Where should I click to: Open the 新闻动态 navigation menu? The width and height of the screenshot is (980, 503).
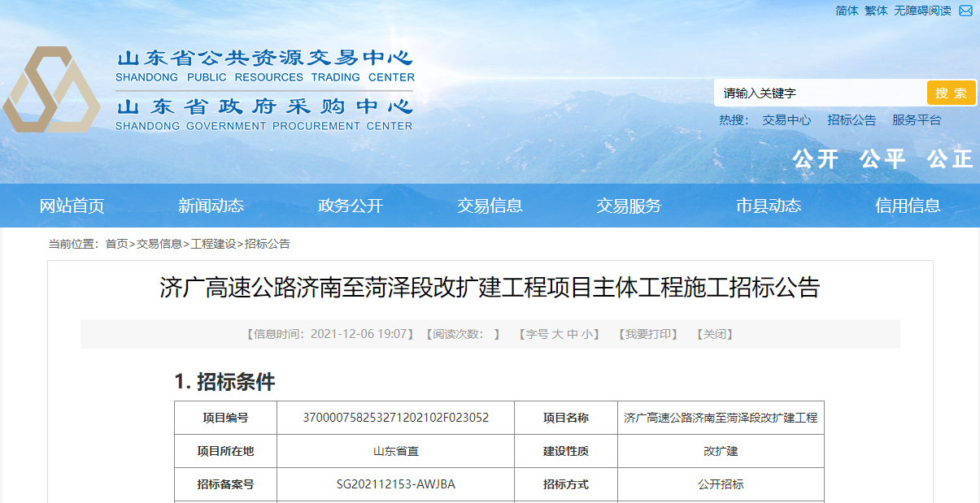point(211,206)
